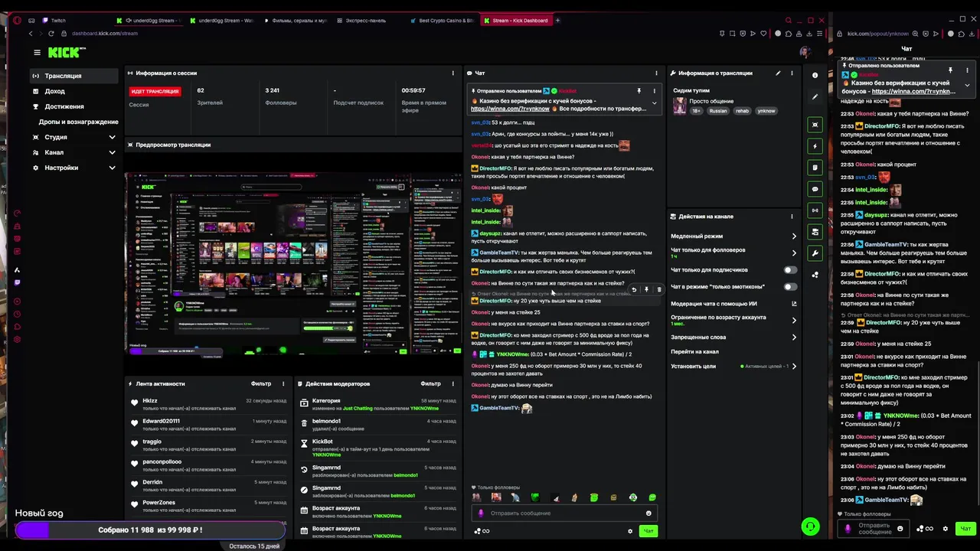
Task: Click Перейти на канал
Action: [x=694, y=352]
